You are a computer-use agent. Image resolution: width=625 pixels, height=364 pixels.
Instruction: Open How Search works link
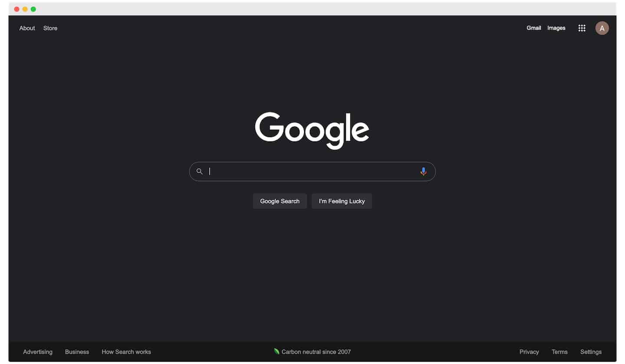(126, 352)
